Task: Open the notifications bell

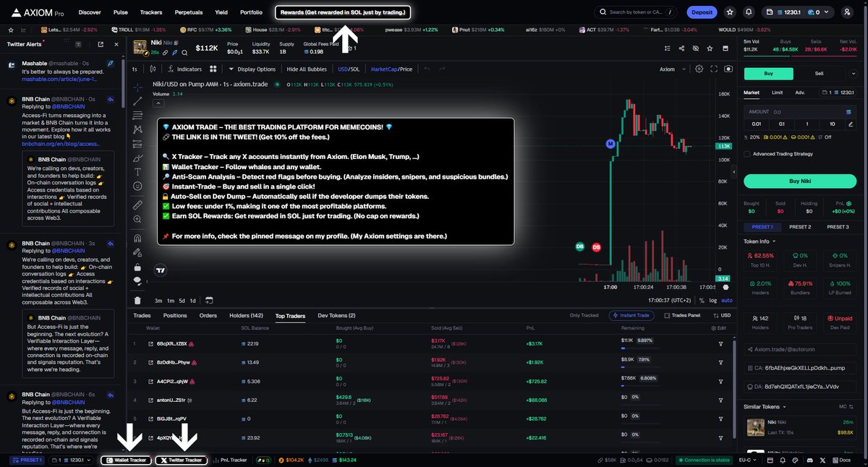Action: point(749,12)
